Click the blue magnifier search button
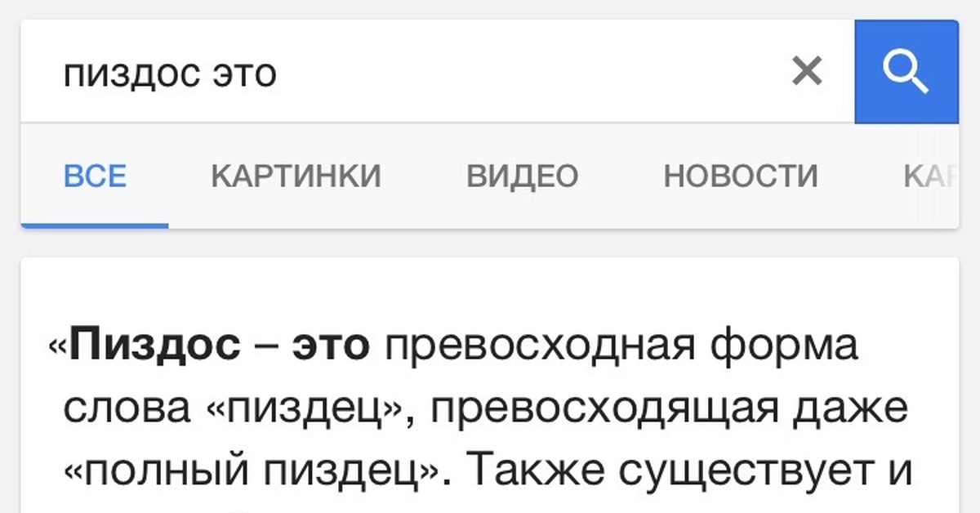 (906, 72)
